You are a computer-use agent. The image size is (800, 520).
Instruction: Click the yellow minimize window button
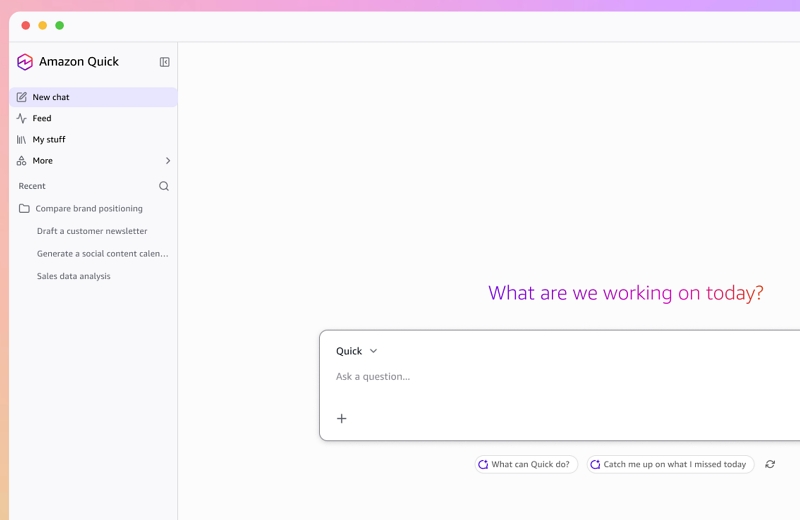[43, 26]
